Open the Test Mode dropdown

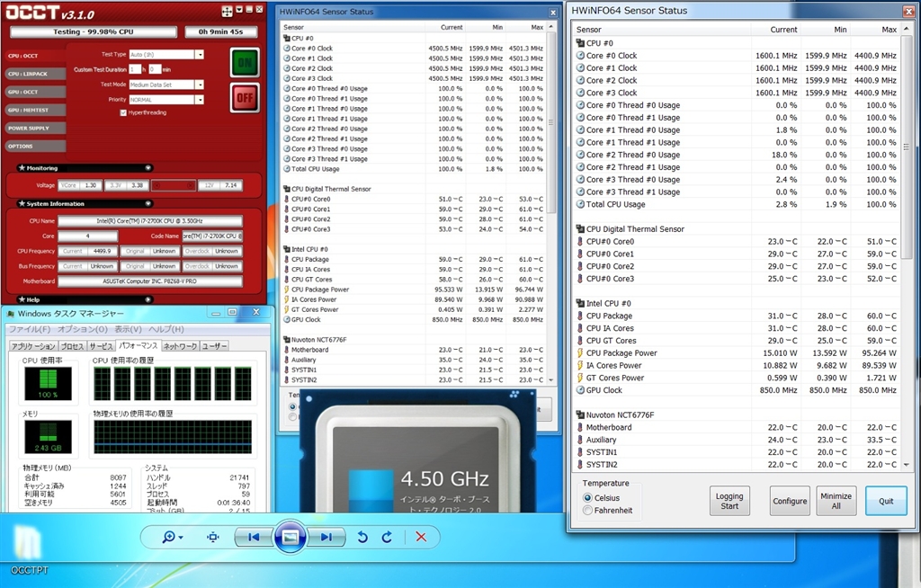(x=200, y=85)
